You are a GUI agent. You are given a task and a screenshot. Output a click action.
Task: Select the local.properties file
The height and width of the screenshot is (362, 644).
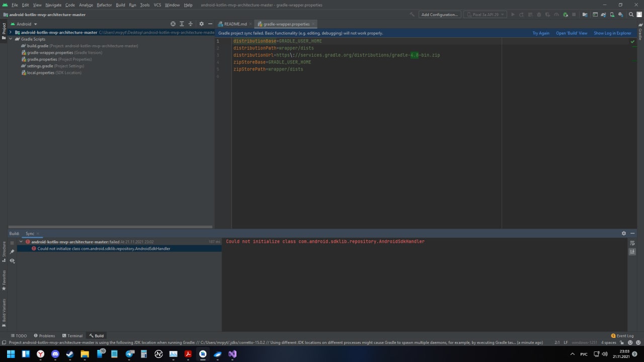tap(50, 72)
